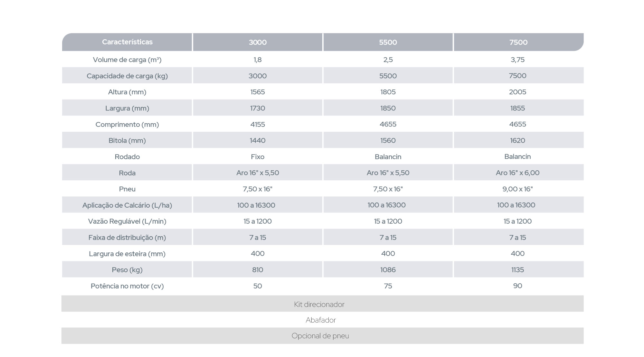The height and width of the screenshot is (357, 644).
Task: Select Faixa de distribuição (m) label
Action: [127, 238]
